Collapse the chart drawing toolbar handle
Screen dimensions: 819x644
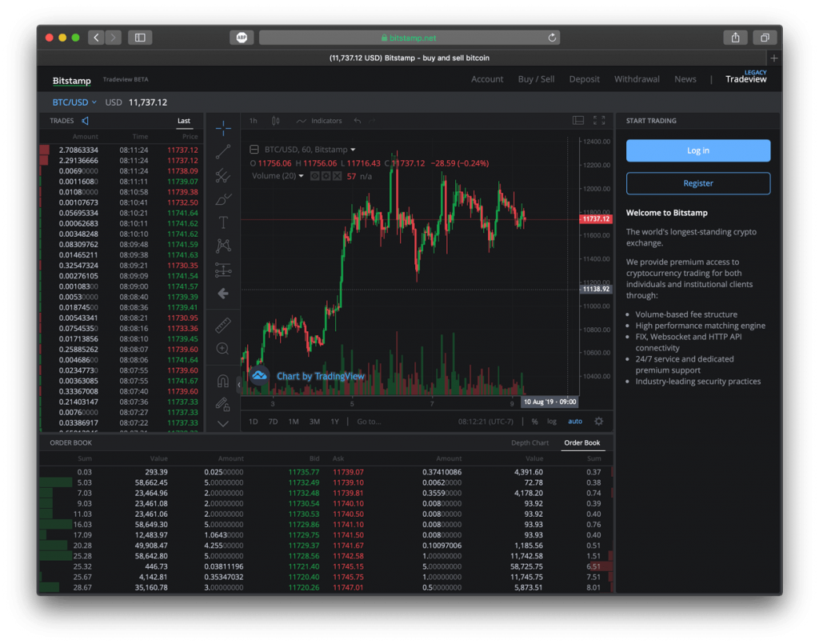click(238, 385)
